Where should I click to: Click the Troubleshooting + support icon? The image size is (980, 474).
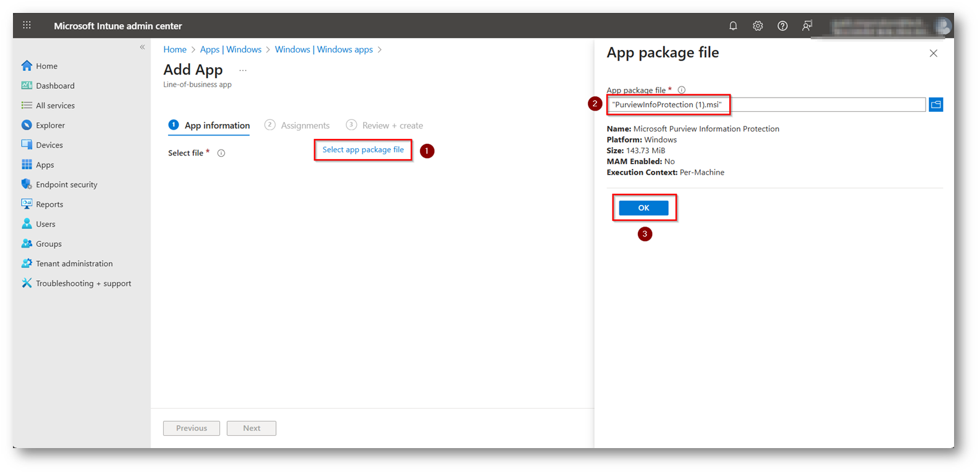point(27,283)
